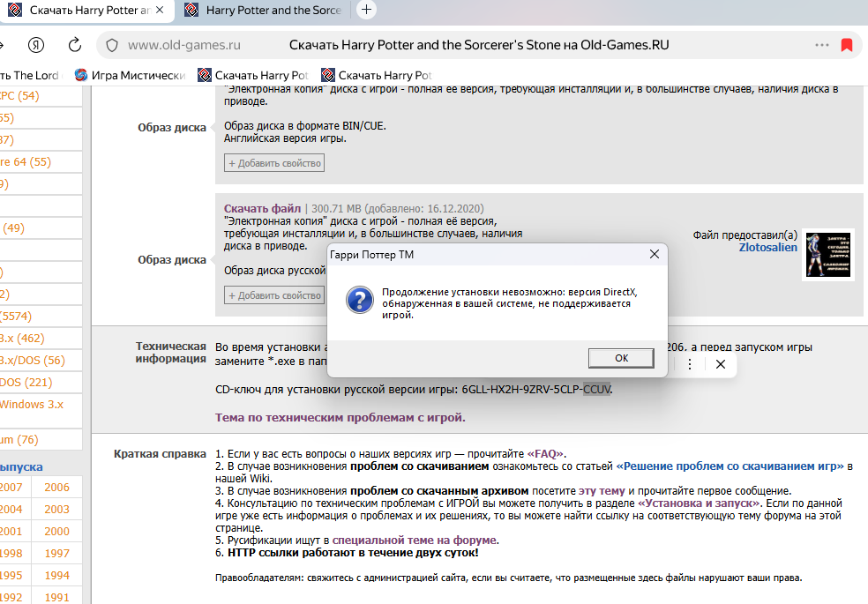The width and height of the screenshot is (868, 604).
Task: Open the Yandex home button
Action: click(x=36, y=45)
